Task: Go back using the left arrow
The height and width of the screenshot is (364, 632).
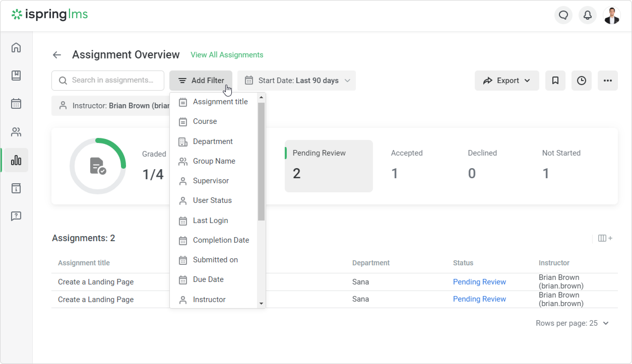Action: [x=57, y=55]
